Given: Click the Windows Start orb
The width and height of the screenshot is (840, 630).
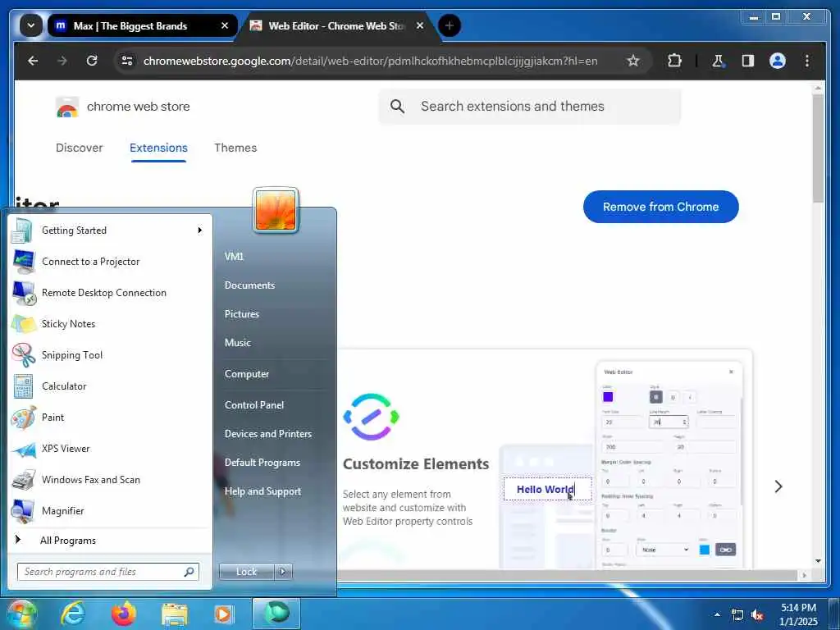Looking at the screenshot, I should click(21, 614).
